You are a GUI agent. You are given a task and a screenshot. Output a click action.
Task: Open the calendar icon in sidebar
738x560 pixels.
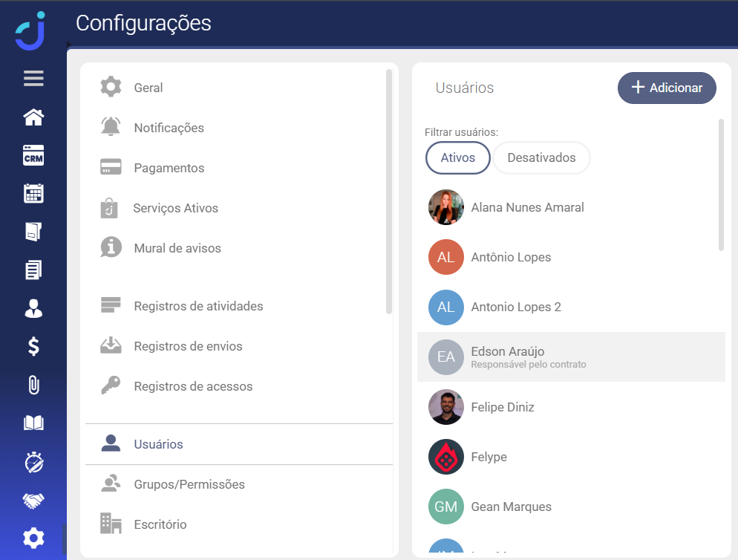[33, 194]
